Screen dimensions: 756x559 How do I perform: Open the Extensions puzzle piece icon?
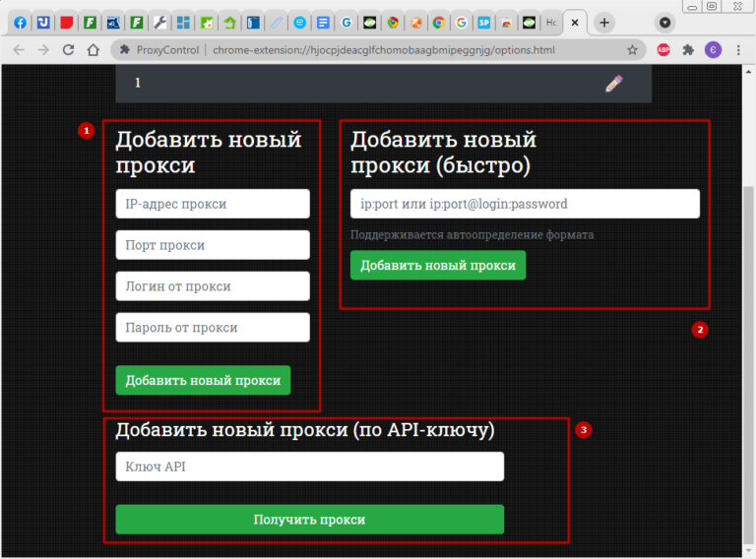tap(688, 49)
